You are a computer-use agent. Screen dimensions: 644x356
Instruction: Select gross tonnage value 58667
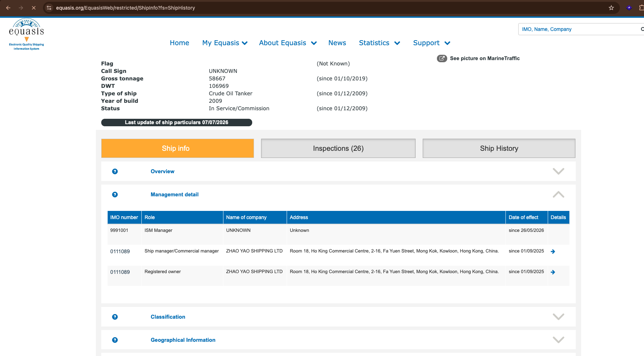pyautogui.click(x=217, y=79)
